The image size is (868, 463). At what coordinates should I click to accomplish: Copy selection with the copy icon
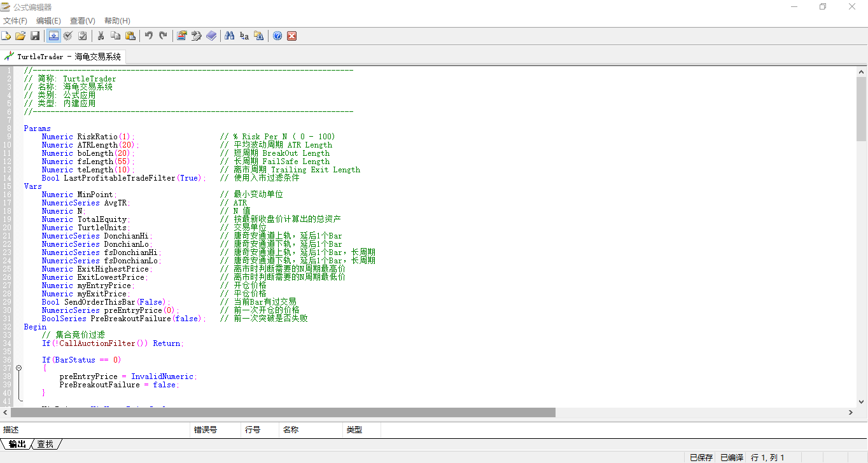(115, 36)
